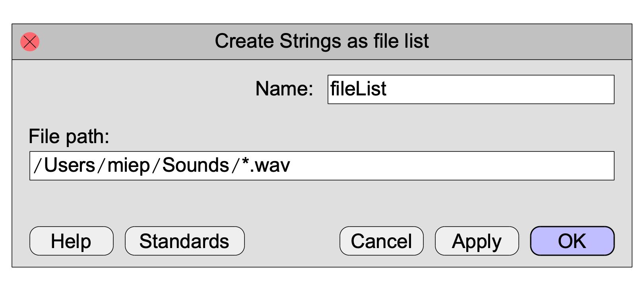Cancel the Create Strings dialog
644x291 pixels.
(x=382, y=241)
